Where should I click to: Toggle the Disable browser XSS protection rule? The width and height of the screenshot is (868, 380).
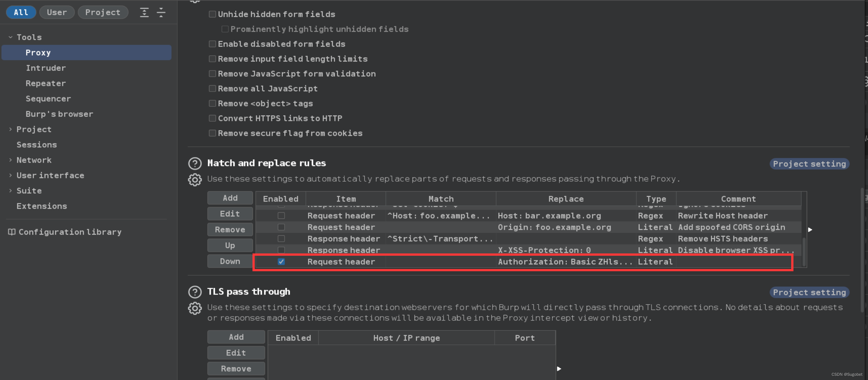(281, 250)
